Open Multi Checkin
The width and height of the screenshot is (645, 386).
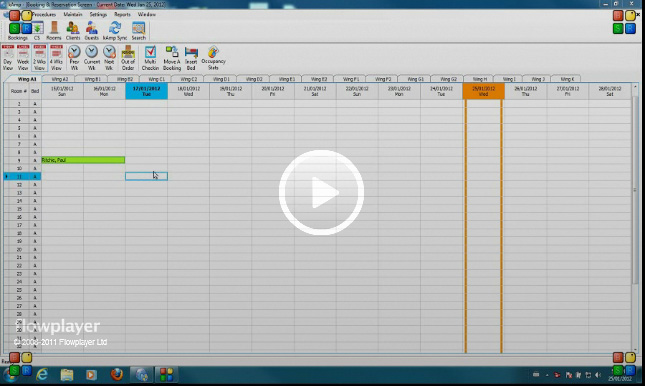[x=150, y=58]
